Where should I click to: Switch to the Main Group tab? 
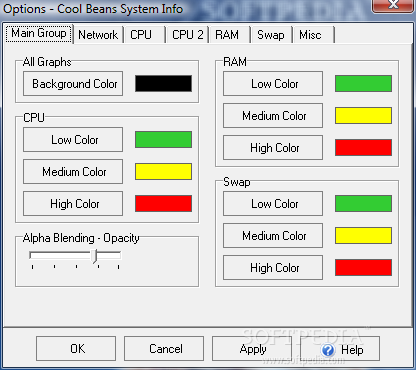coord(39,34)
